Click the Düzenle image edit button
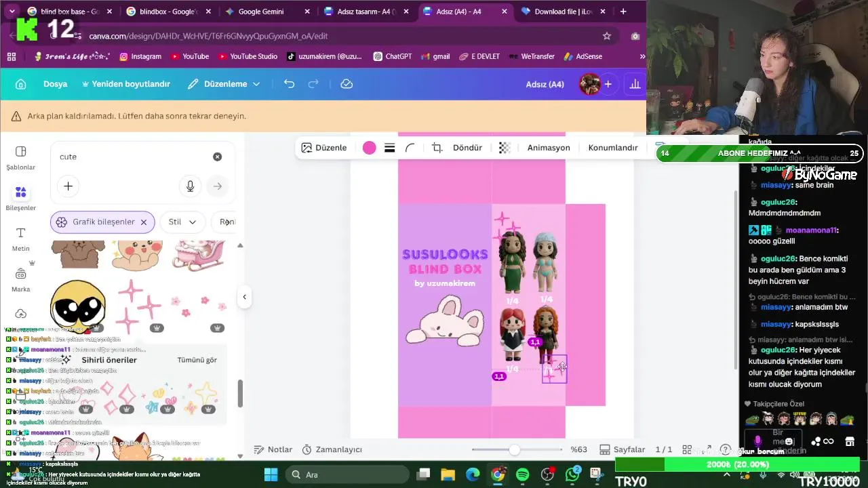This screenshot has width=868, height=488. tap(324, 148)
